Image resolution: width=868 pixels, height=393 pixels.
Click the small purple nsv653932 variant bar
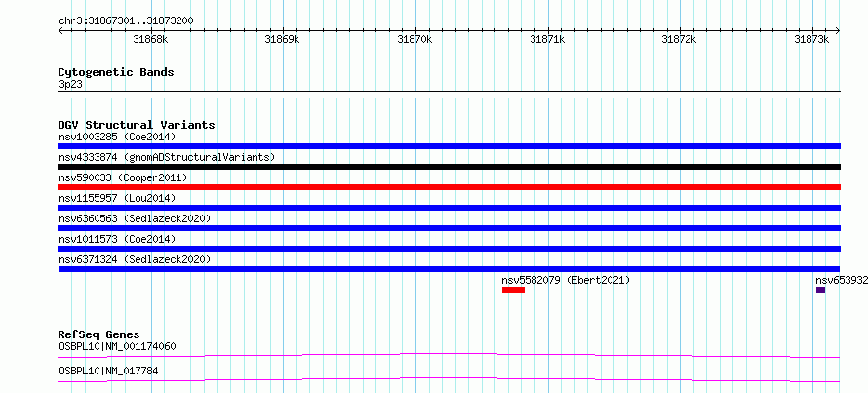point(820,290)
